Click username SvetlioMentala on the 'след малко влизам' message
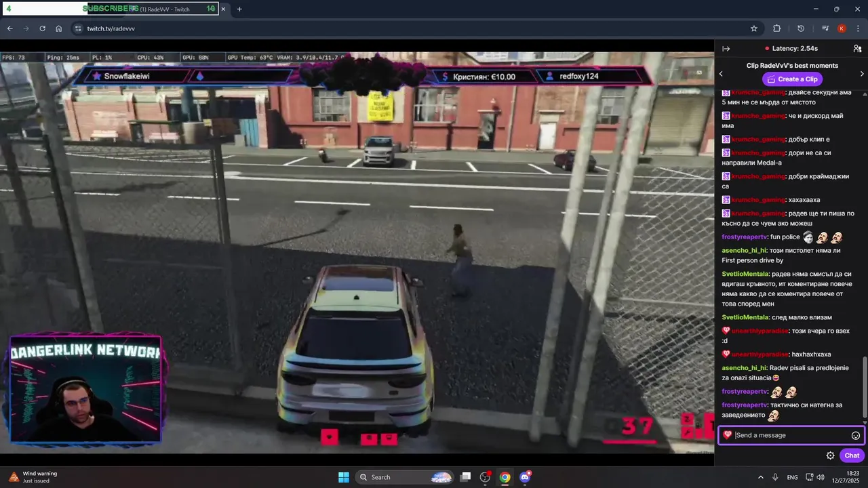 tap(745, 317)
